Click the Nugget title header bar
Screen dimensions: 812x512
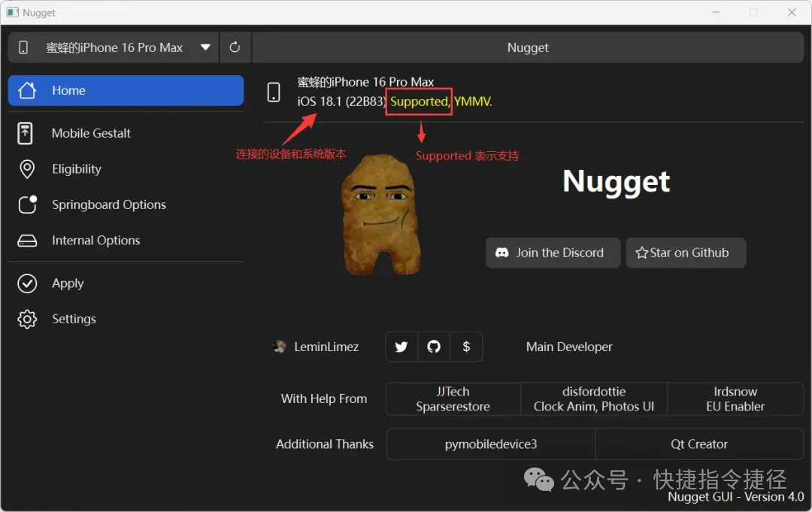(528, 47)
